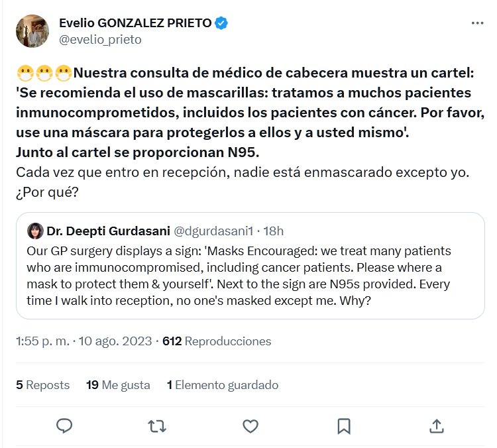Open the share tweet icon
Screen dimensions: 497x448
[x=437, y=425]
